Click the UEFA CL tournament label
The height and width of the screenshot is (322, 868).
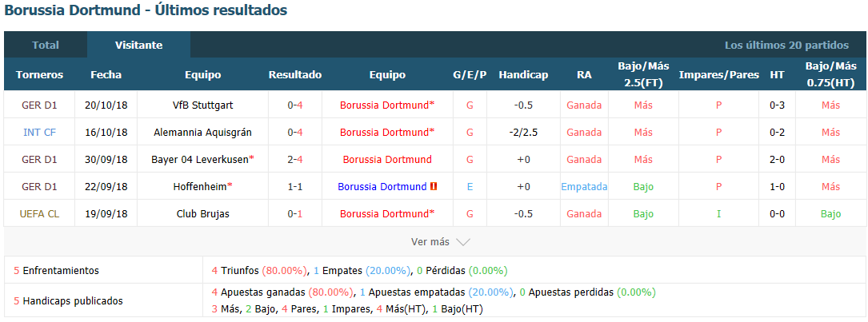coord(39,213)
